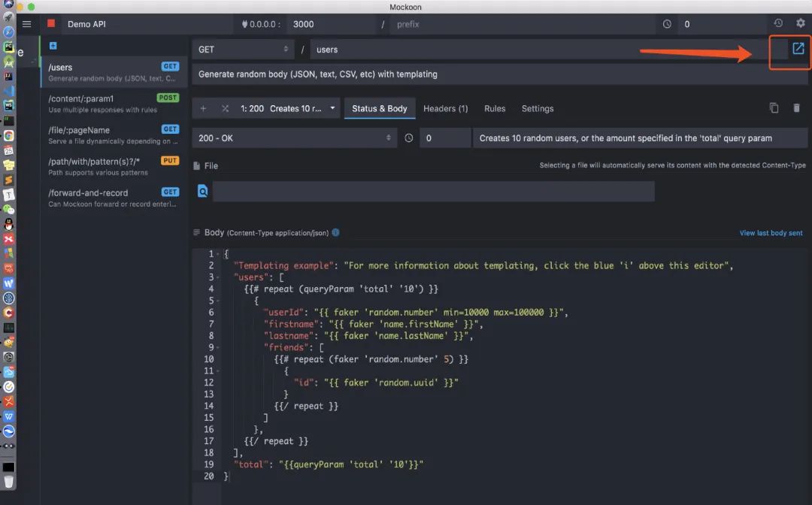Expand the '1: 200 Creates 10 r...' response selector
The height and width of the screenshot is (505, 812).
(x=288, y=109)
